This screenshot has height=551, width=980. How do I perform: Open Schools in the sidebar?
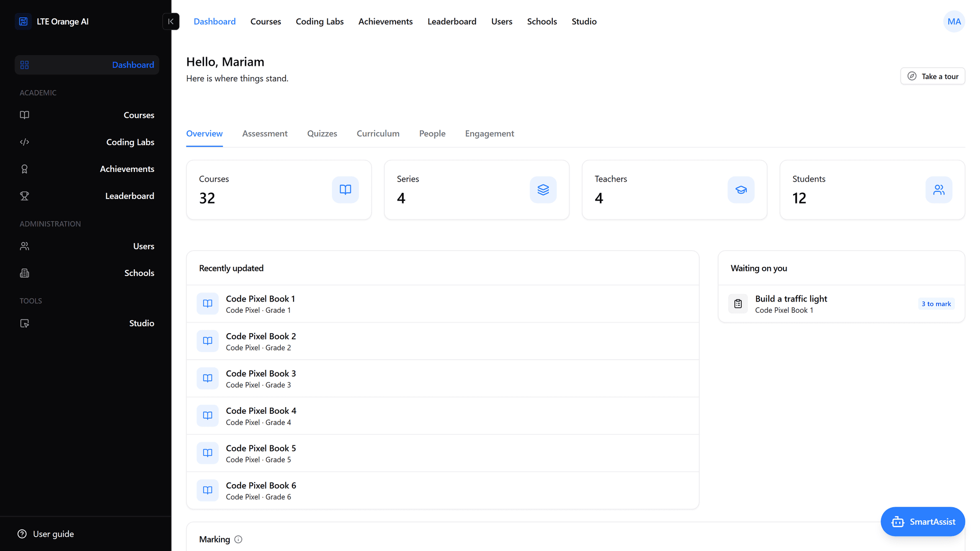(87, 273)
